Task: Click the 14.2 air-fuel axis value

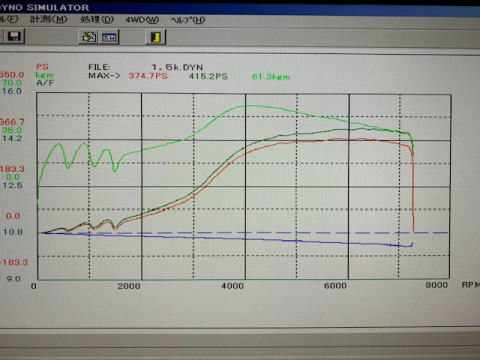Action: (12, 138)
